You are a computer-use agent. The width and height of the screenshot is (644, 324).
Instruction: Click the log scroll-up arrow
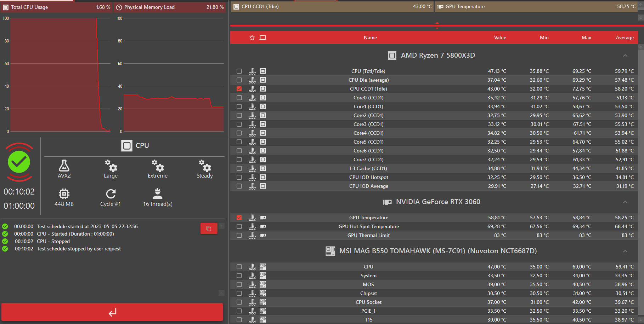point(221,226)
